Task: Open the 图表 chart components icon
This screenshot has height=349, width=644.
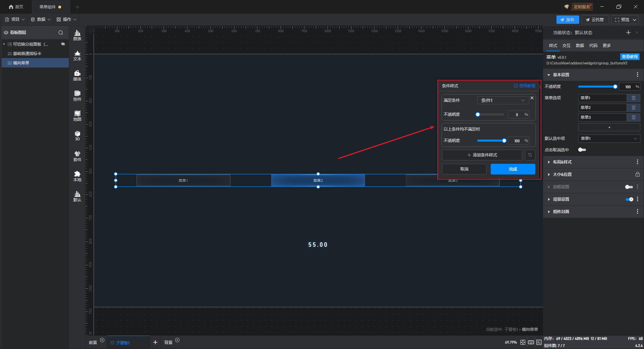Action: (77, 35)
